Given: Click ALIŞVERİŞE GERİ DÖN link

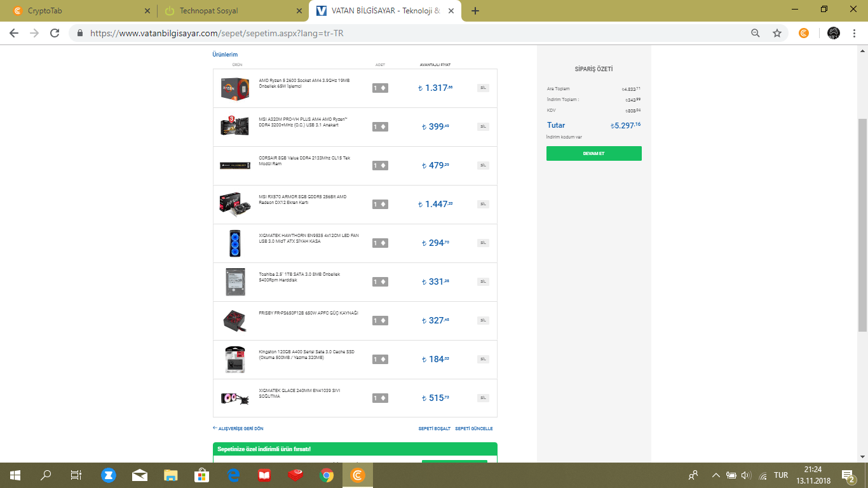Looking at the screenshot, I should pos(238,428).
